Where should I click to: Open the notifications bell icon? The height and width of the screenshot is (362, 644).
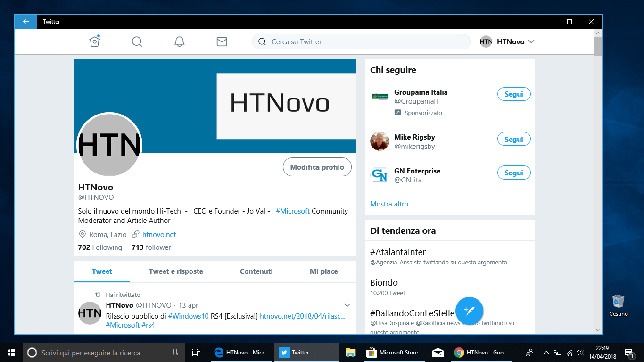tap(179, 41)
